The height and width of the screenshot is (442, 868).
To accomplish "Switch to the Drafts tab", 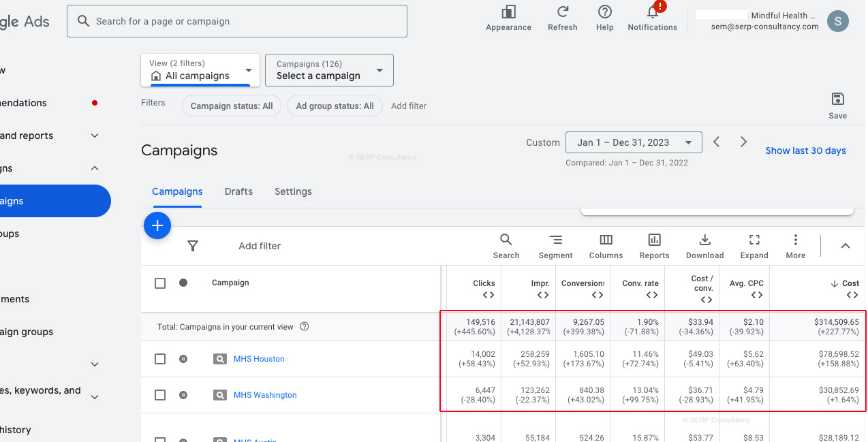I will pyautogui.click(x=238, y=191).
